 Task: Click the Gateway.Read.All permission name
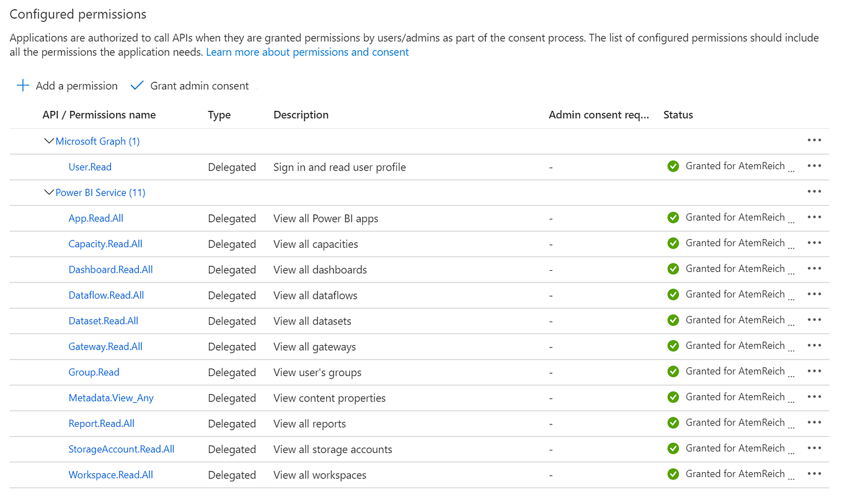[x=105, y=346]
